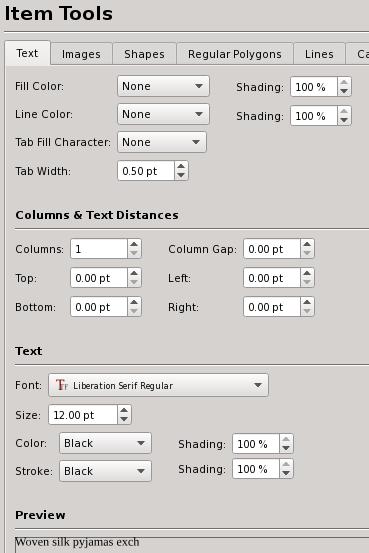Decrease the Bottom distance value
This screenshot has width=369, height=553.
[134, 311]
